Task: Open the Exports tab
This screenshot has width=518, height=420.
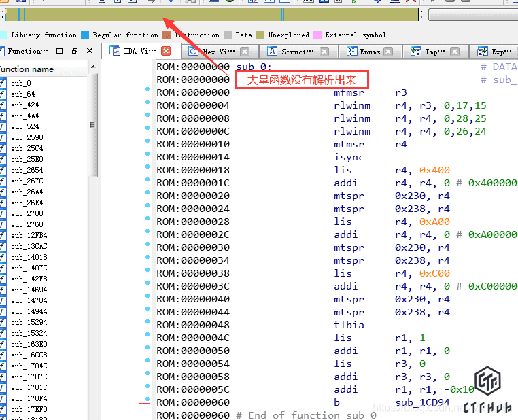Action: click(x=495, y=52)
